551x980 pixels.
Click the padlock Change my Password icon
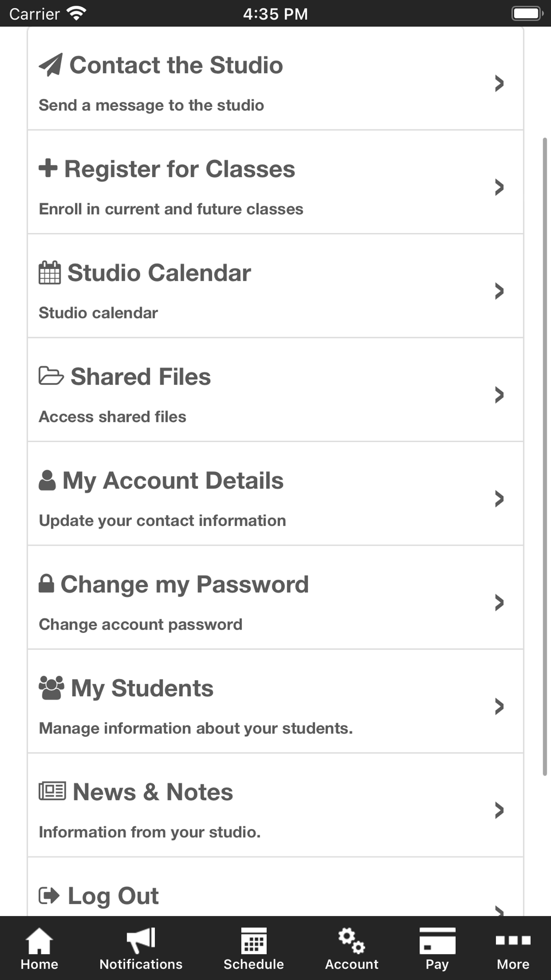click(x=46, y=584)
